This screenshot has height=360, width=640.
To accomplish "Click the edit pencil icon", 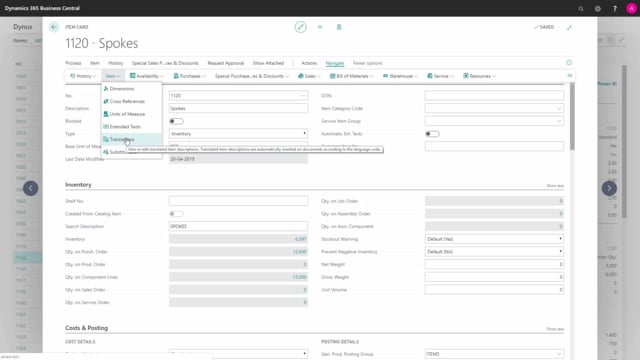I will tap(300, 27).
